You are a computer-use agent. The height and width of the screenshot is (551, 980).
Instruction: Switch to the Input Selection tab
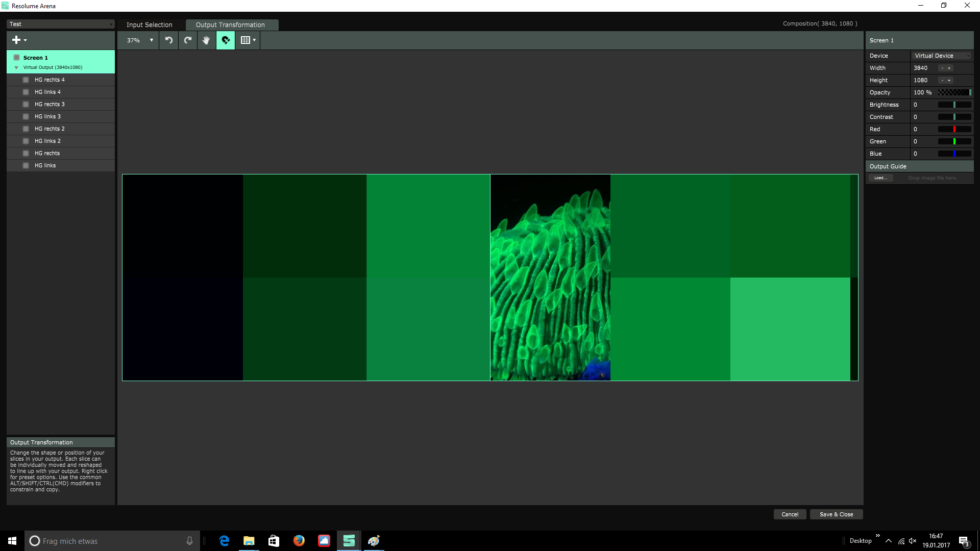(150, 24)
